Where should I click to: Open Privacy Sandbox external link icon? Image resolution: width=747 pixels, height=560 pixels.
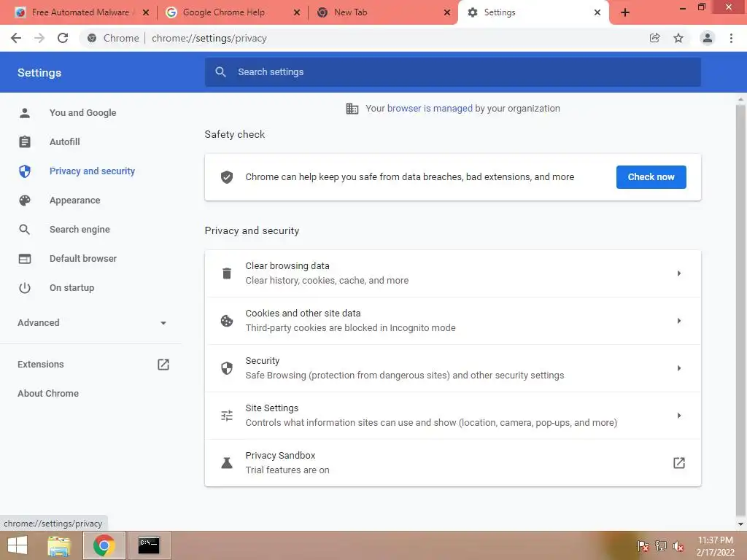point(679,463)
